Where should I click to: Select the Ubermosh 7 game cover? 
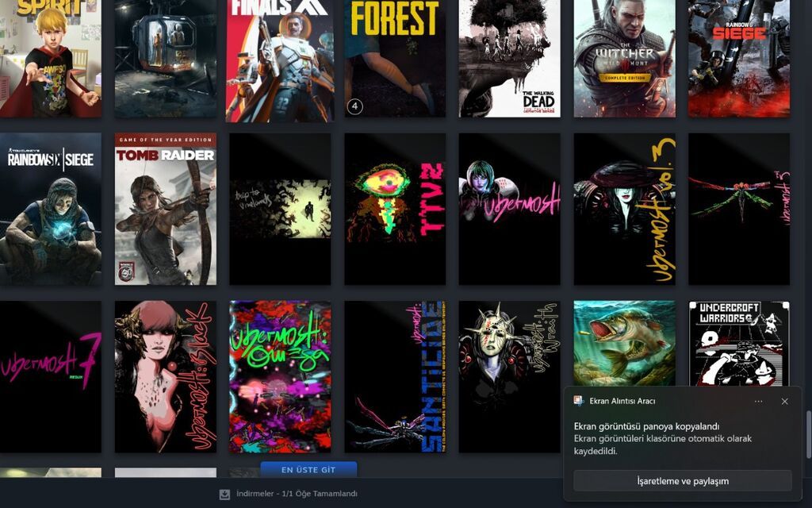pos(51,377)
